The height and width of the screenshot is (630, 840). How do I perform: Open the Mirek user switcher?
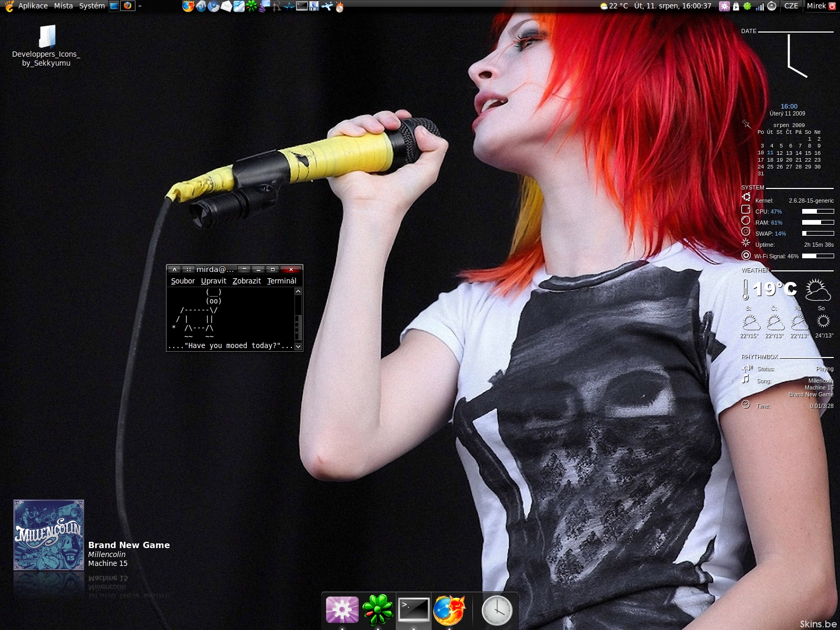[x=816, y=6]
